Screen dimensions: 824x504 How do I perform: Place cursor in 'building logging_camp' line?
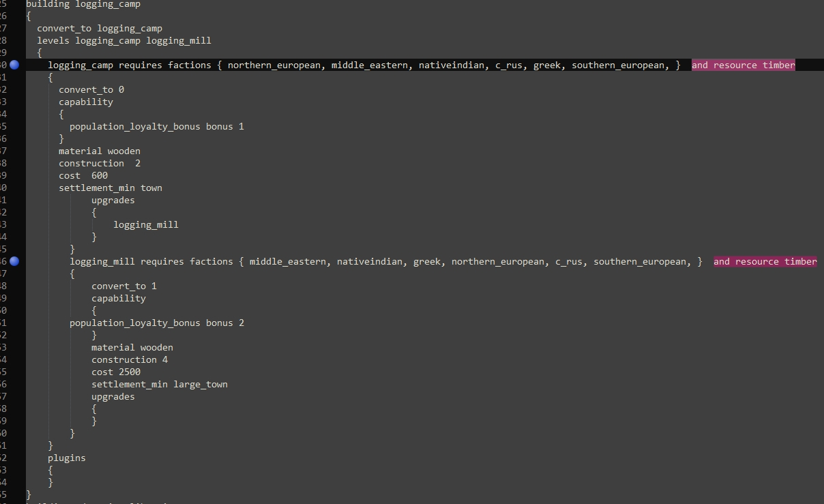[x=83, y=4]
